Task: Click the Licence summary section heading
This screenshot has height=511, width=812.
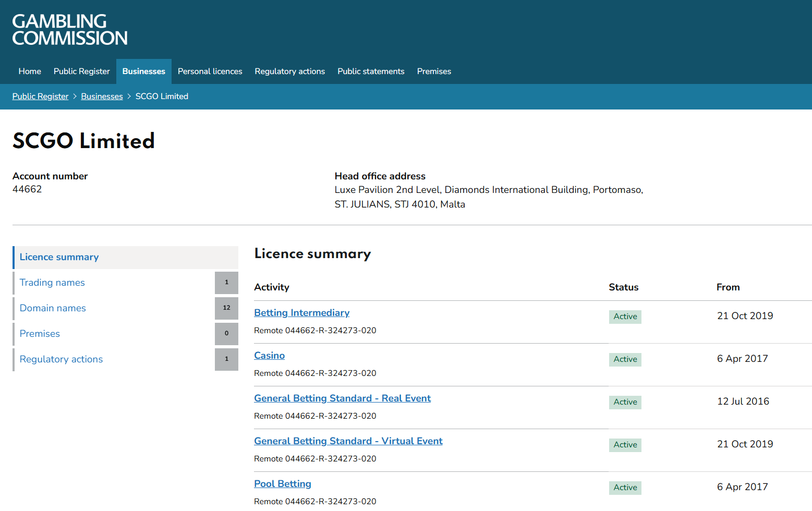Action: coord(312,254)
